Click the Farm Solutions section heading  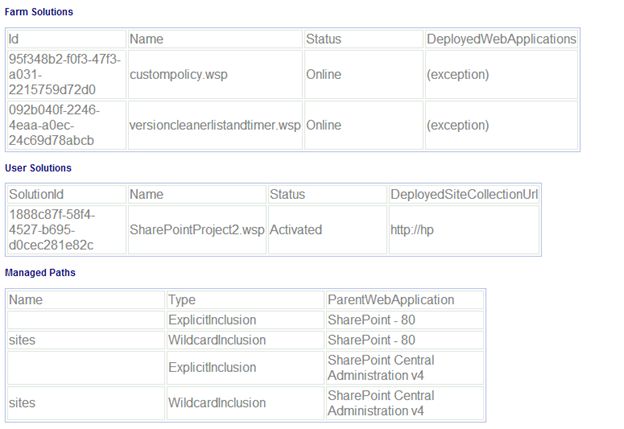38,11
